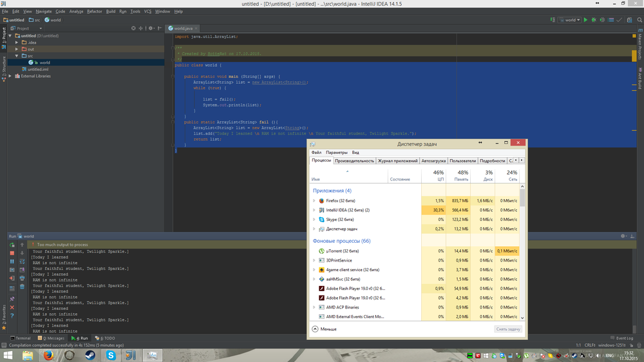Toggle soft-wrap in Run console
Screen dimensions: 644x362
tap(22, 262)
